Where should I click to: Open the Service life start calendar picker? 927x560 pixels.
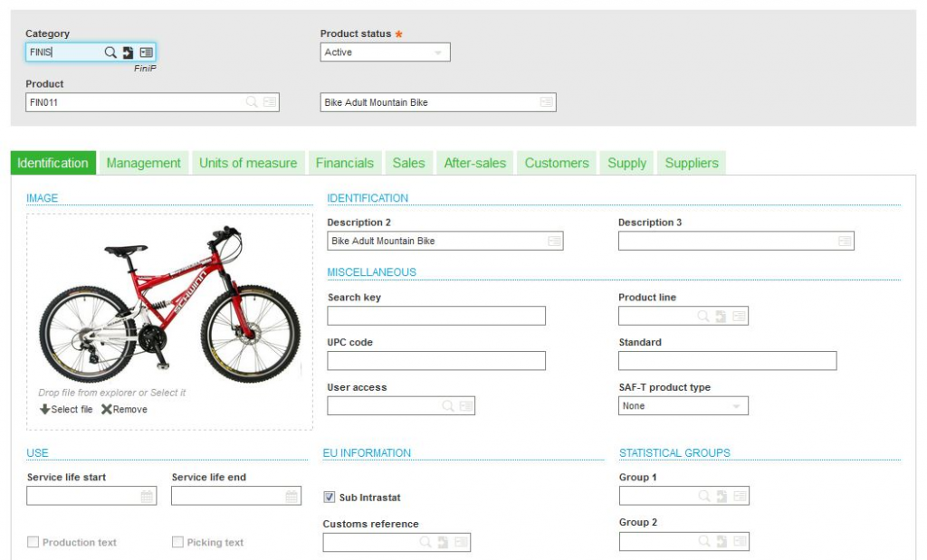[147, 497]
